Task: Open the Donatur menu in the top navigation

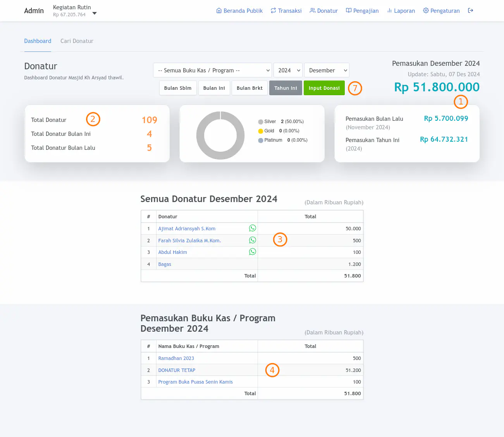Action: click(323, 11)
